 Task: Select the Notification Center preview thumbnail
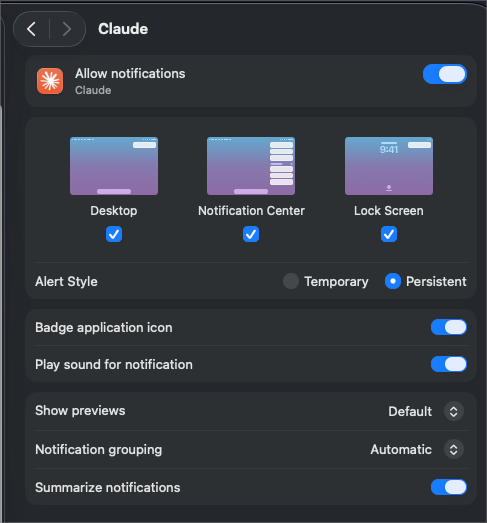(x=251, y=166)
